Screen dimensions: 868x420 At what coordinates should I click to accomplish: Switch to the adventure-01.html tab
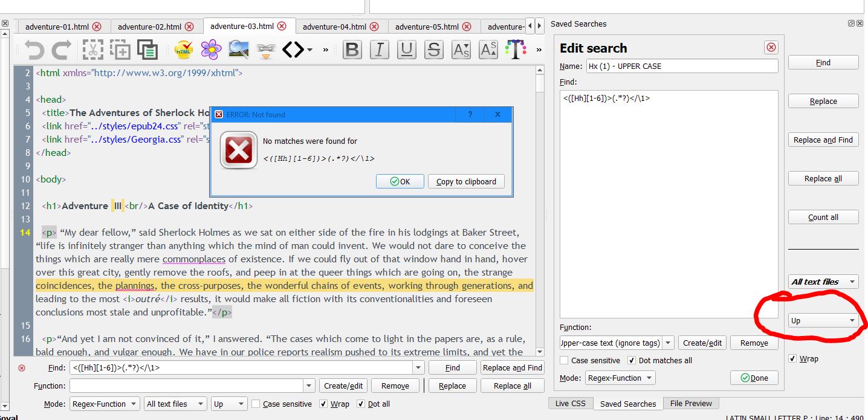pos(57,27)
